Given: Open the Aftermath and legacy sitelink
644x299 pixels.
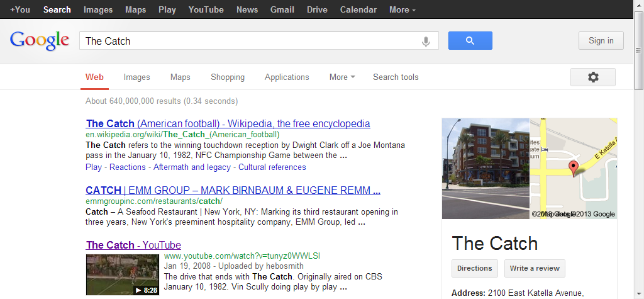Looking at the screenshot, I should 192,167.
